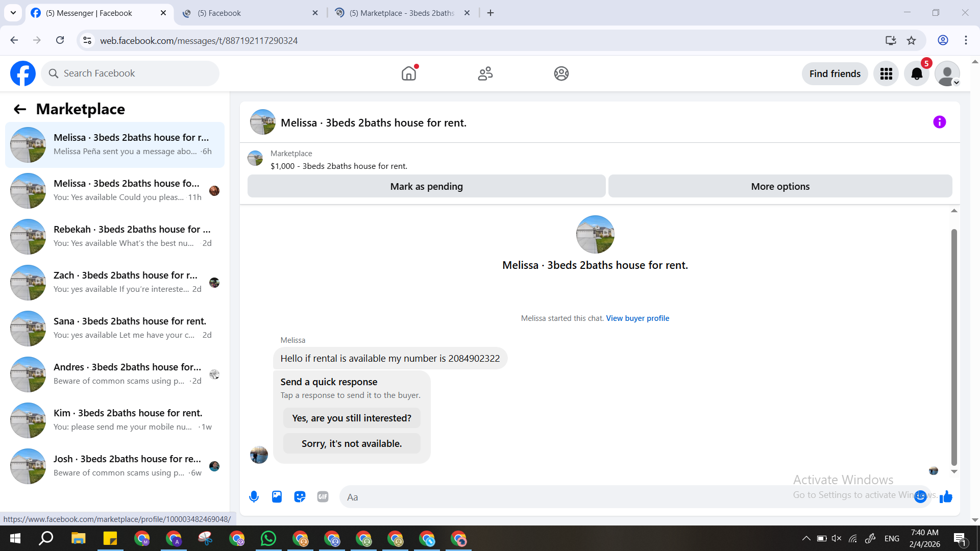Go to Facebook Home icon

click(x=409, y=74)
